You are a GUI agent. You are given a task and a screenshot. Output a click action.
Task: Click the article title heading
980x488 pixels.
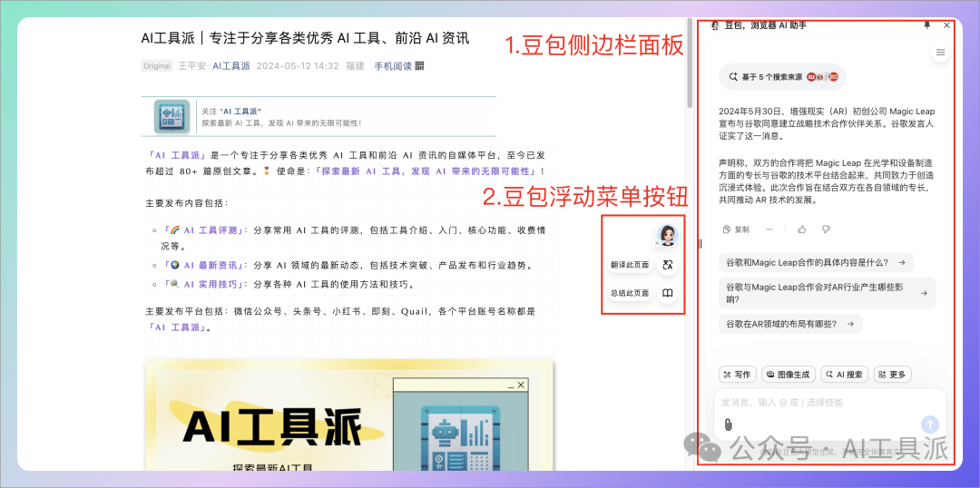[x=305, y=38]
